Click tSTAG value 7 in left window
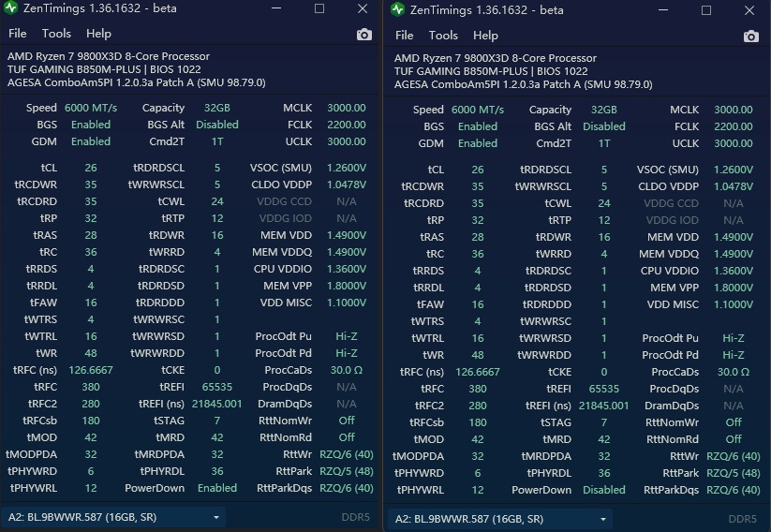Image resolution: width=771 pixels, height=532 pixels. (x=217, y=421)
